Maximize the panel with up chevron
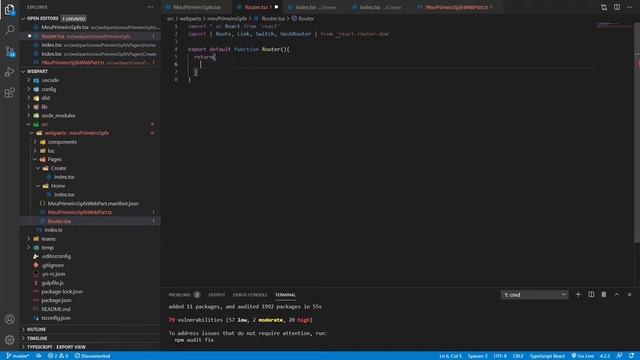Screen dimensions: 640x360 pyautogui.click(x=617, y=294)
